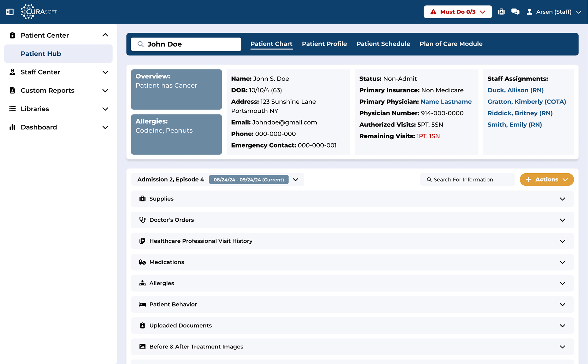
Task: Click the Doctor's Orders stethoscope icon
Action: pos(142,220)
